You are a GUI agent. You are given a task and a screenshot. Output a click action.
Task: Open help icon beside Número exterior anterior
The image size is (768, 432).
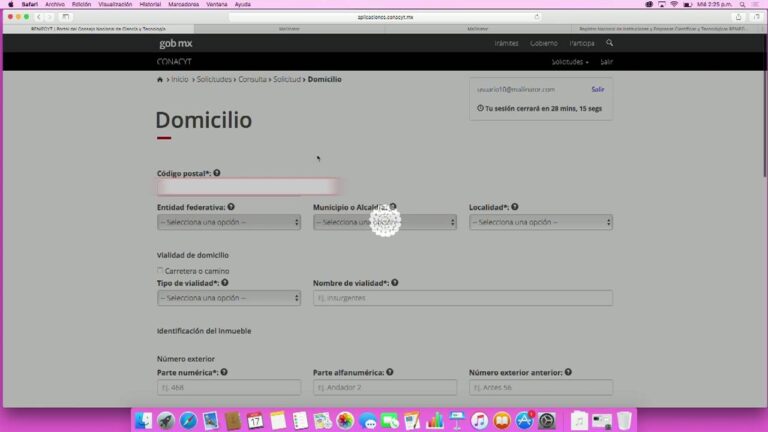pos(568,372)
